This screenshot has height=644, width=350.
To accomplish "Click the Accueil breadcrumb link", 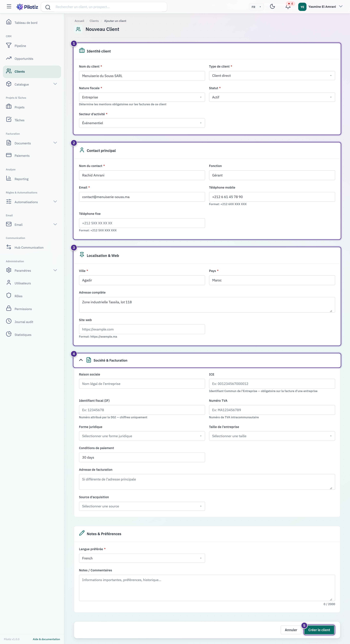I will [x=79, y=21].
